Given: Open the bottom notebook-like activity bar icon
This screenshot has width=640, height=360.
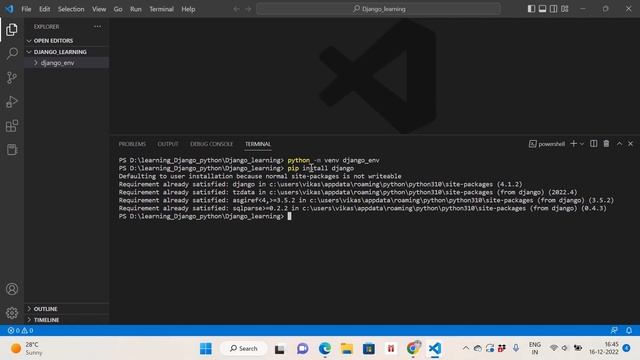Looking at the screenshot, I should [x=12, y=149].
